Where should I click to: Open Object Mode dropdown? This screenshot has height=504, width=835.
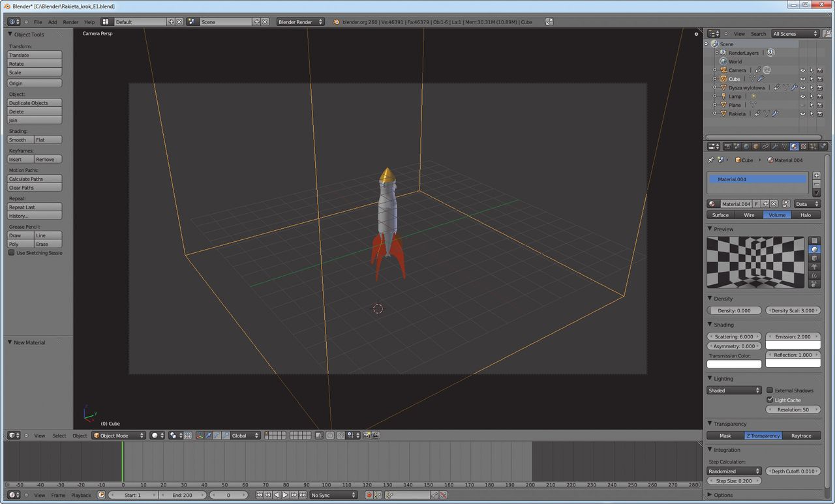pyautogui.click(x=118, y=435)
